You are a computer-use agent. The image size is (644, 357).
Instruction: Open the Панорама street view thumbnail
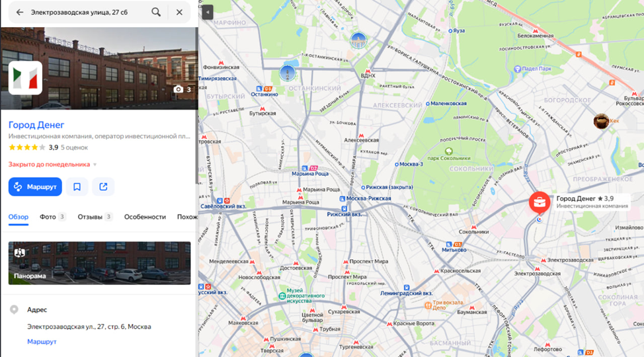[x=99, y=263]
